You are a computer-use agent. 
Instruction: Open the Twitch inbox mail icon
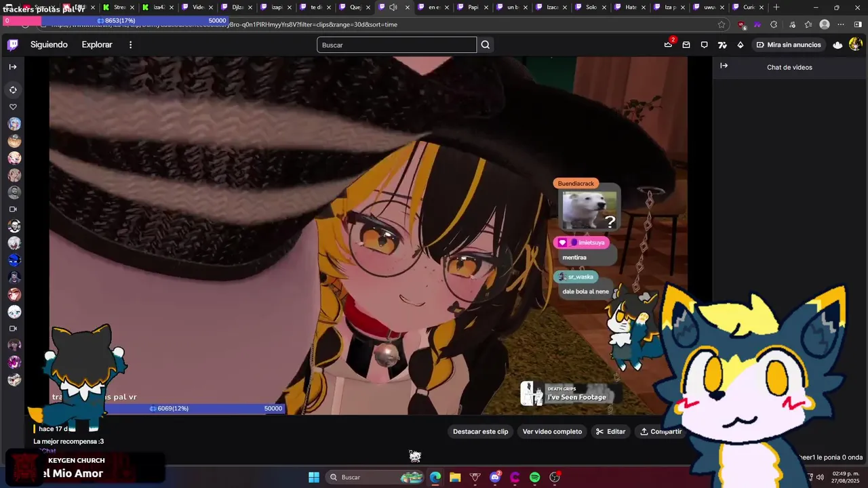[686, 45]
